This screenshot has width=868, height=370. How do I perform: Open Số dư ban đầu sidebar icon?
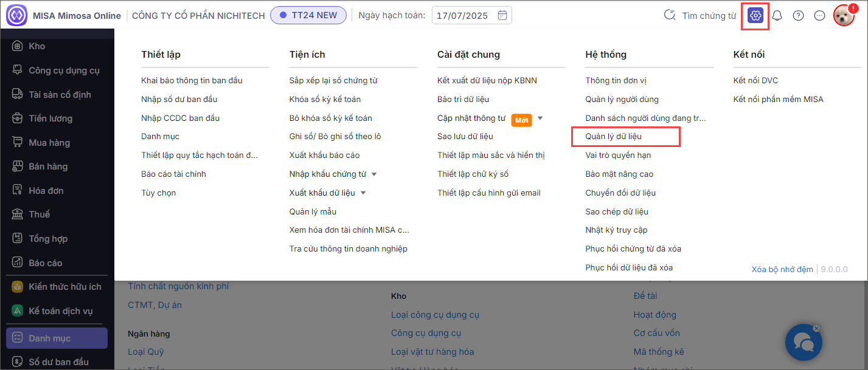point(18,361)
